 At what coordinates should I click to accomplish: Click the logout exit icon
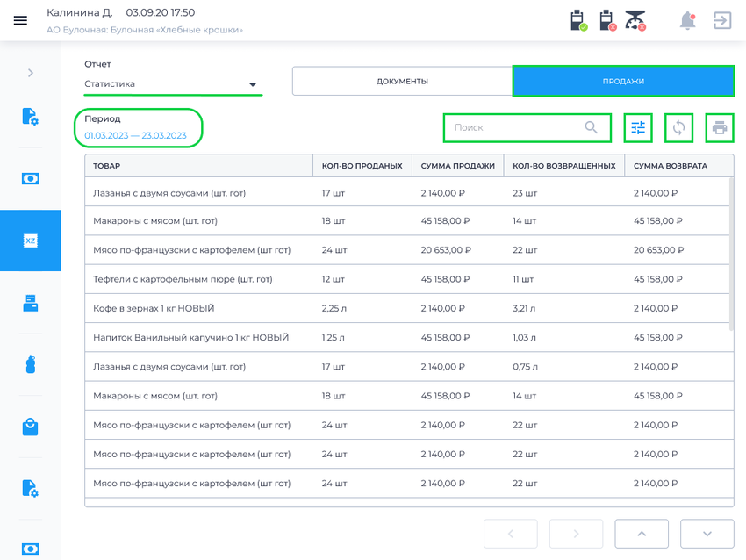[722, 20]
